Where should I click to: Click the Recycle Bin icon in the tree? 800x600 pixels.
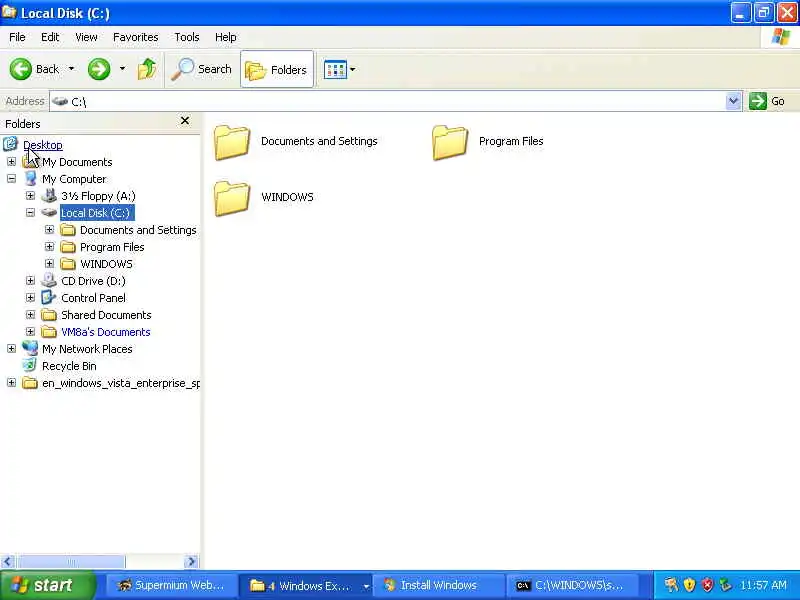(30, 365)
